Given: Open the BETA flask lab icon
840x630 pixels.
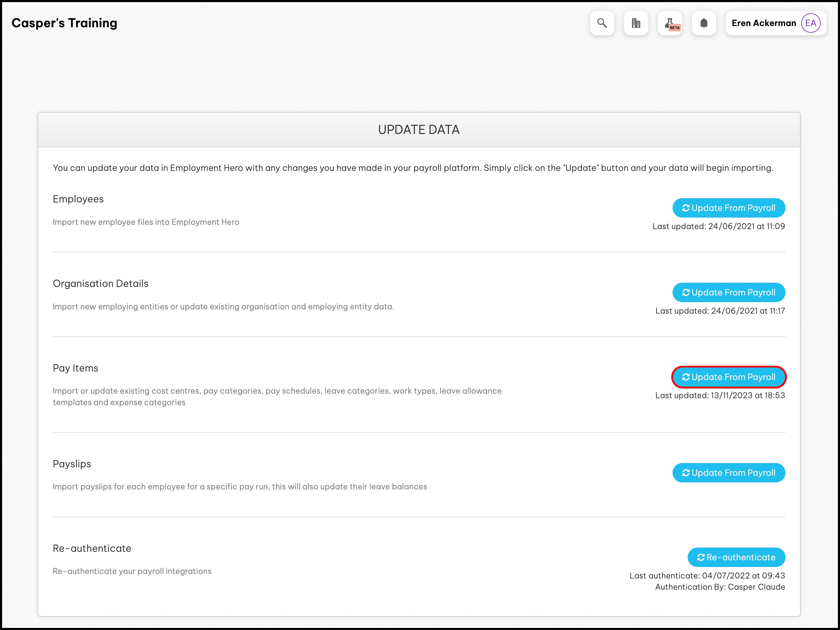Looking at the screenshot, I should click(x=670, y=23).
